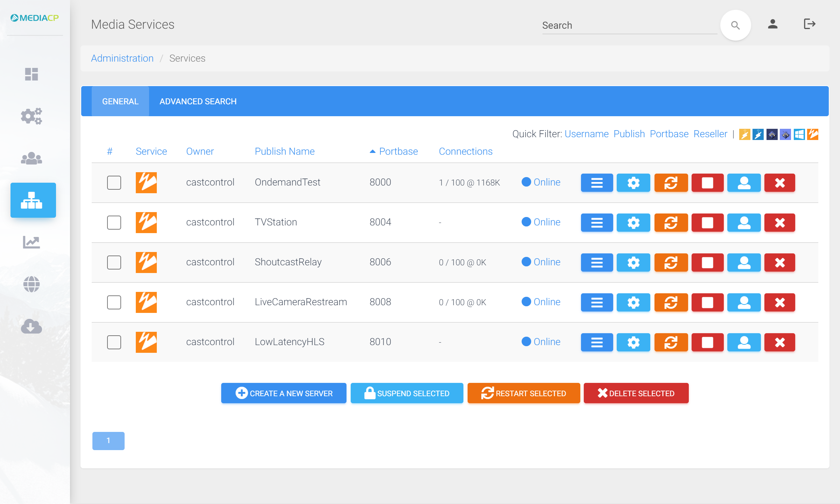Click the logout icon in header
This screenshot has width=840, height=504.
[x=810, y=24]
